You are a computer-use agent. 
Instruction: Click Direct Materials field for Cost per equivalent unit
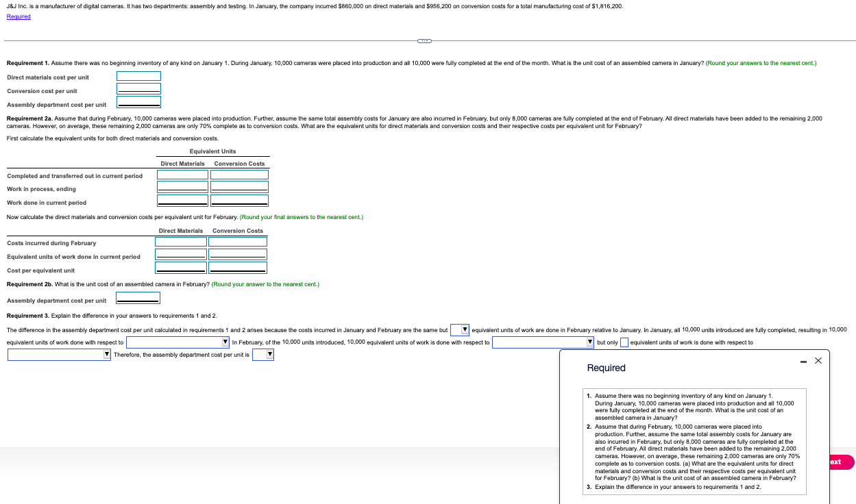pyautogui.click(x=181, y=268)
